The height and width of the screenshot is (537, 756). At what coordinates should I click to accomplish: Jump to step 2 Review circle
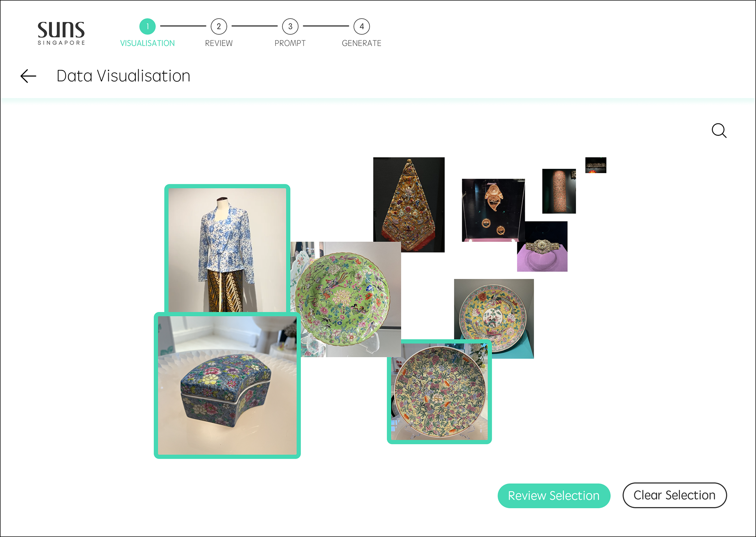pos(219,26)
